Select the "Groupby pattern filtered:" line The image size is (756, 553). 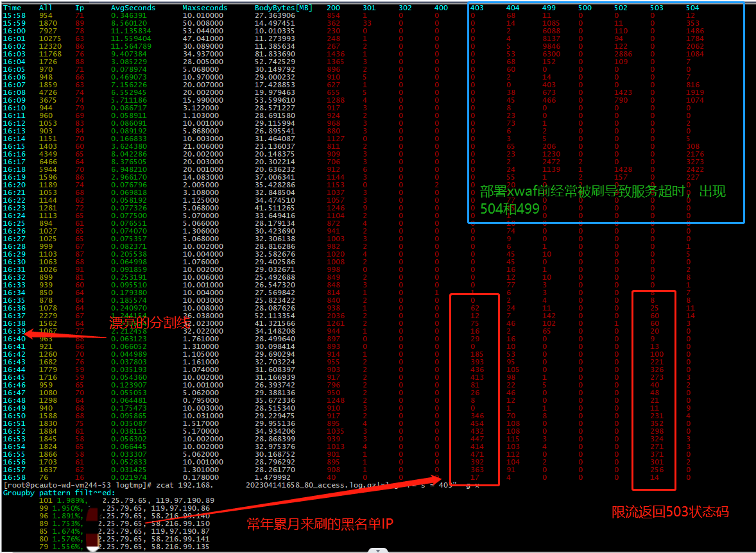point(59,493)
